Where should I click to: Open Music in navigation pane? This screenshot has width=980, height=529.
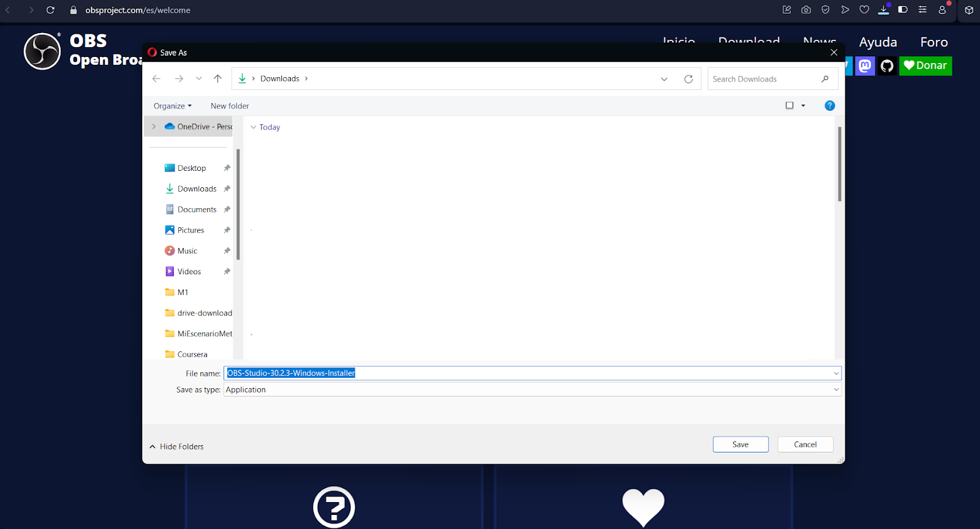[x=187, y=251]
